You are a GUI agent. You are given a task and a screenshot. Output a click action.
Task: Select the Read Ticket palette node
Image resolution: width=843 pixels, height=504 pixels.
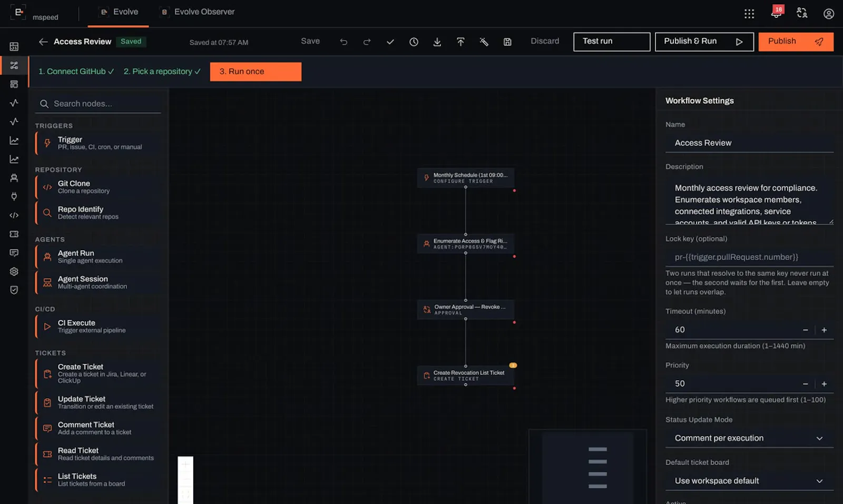tap(98, 454)
